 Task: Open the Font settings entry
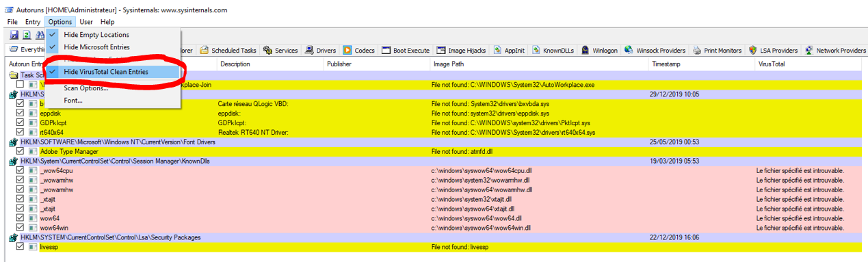pyautogui.click(x=113, y=100)
